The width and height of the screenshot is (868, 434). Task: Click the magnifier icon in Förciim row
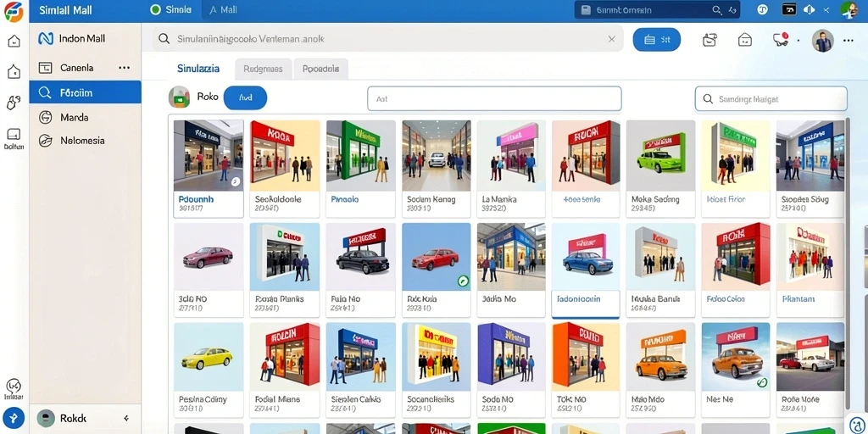(44, 92)
